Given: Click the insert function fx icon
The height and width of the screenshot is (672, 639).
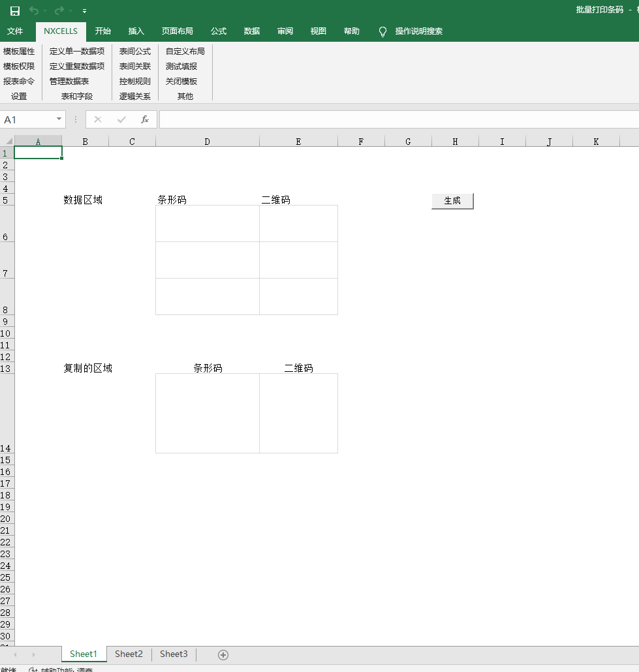Looking at the screenshot, I should point(145,119).
